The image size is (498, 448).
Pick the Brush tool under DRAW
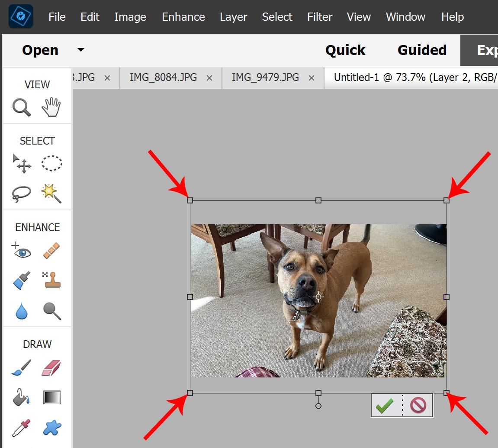pos(21,367)
